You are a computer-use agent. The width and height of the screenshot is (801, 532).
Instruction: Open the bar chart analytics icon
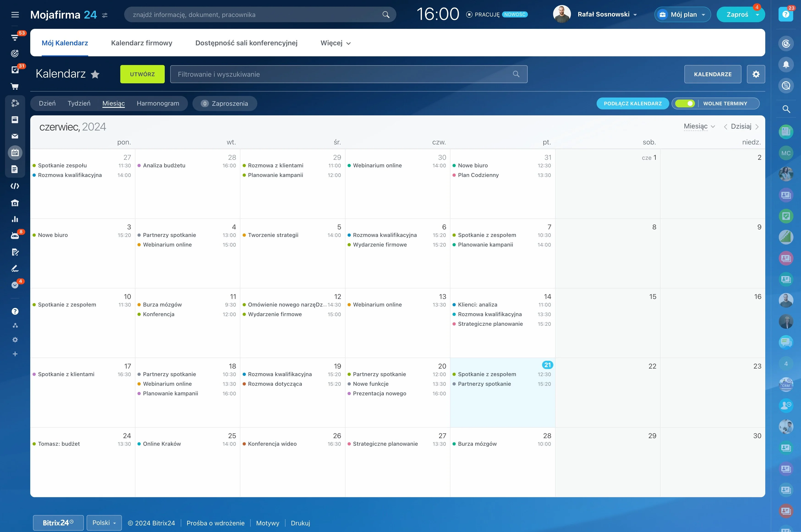15,219
